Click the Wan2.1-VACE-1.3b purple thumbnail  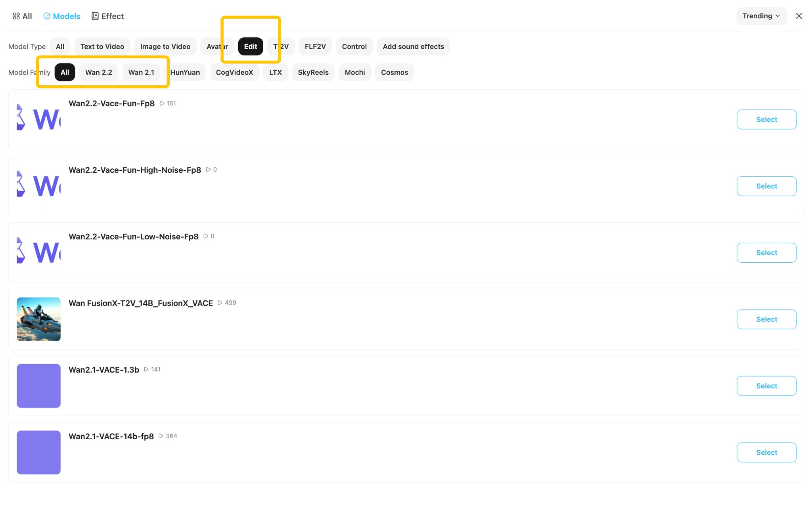38,386
